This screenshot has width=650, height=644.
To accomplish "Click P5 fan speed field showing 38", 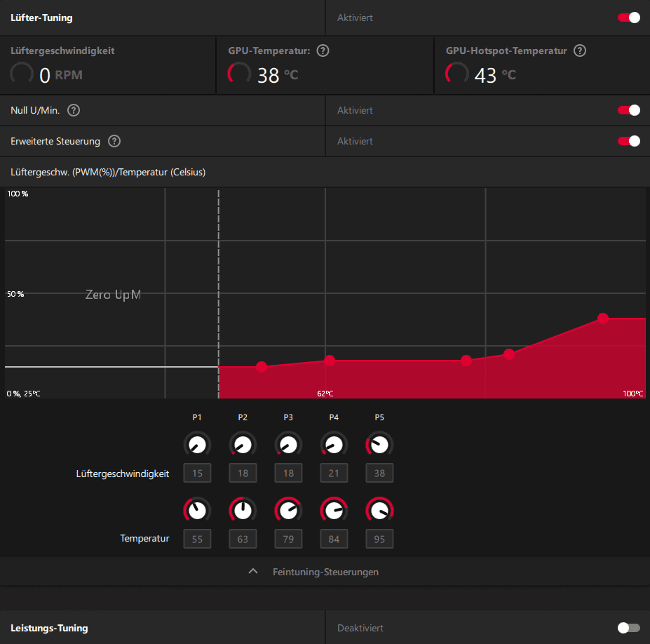I will click(380, 473).
